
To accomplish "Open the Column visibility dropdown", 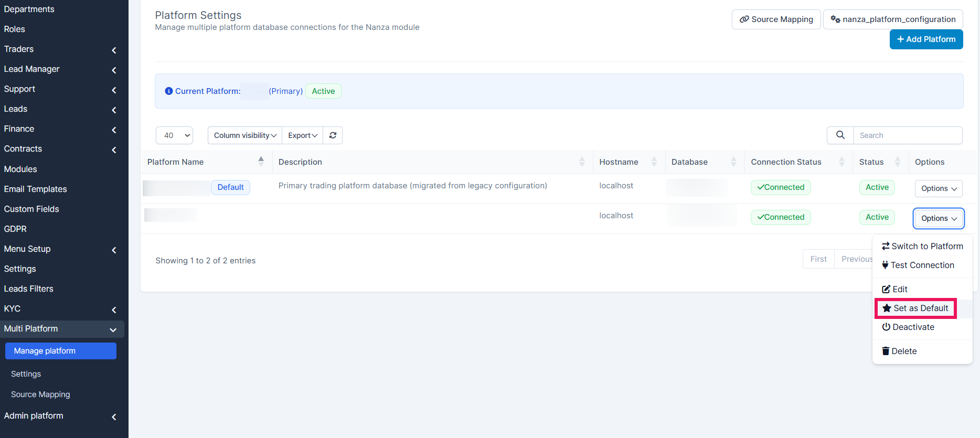I will click(245, 135).
